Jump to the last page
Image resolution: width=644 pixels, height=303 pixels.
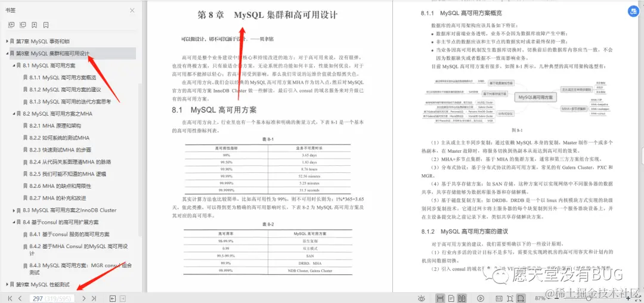(x=94, y=298)
